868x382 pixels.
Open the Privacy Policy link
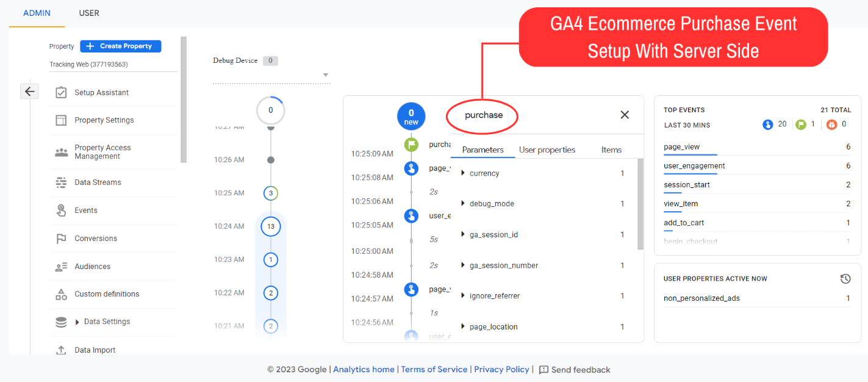pyautogui.click(x=501, y=370)
